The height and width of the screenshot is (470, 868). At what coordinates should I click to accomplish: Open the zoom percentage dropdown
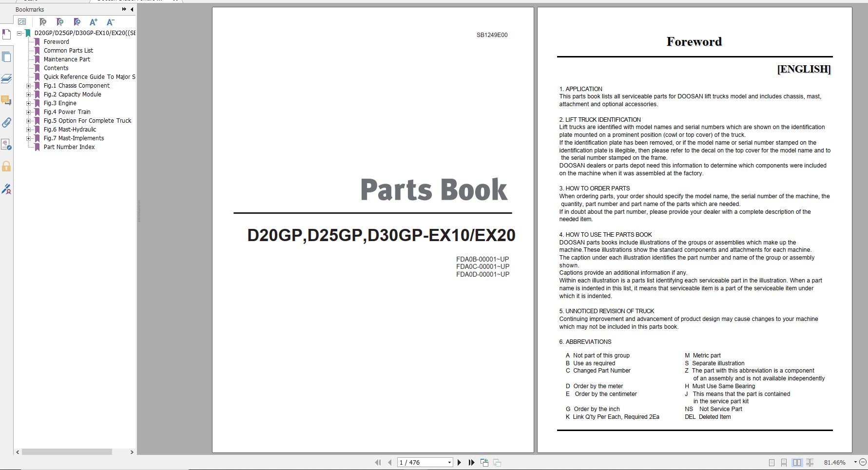click(854, 462)
